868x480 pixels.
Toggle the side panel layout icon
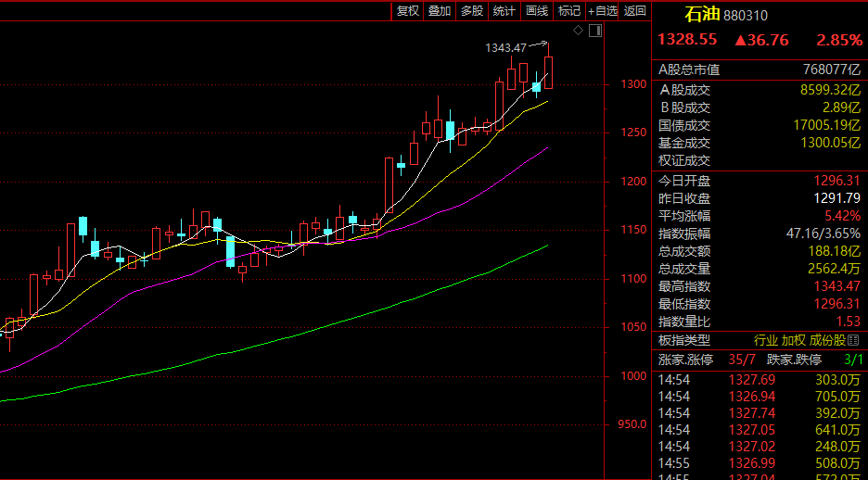[x=595, y=32]
